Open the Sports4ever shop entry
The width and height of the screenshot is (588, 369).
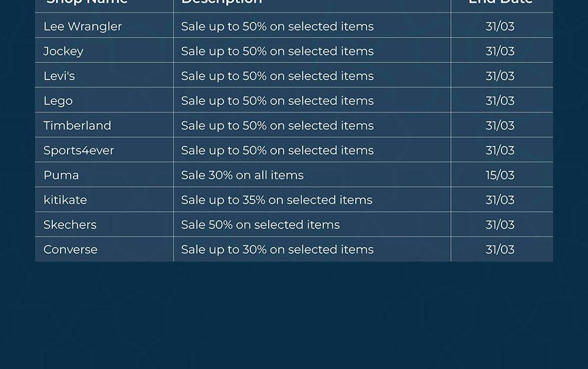tap(79, 150)
